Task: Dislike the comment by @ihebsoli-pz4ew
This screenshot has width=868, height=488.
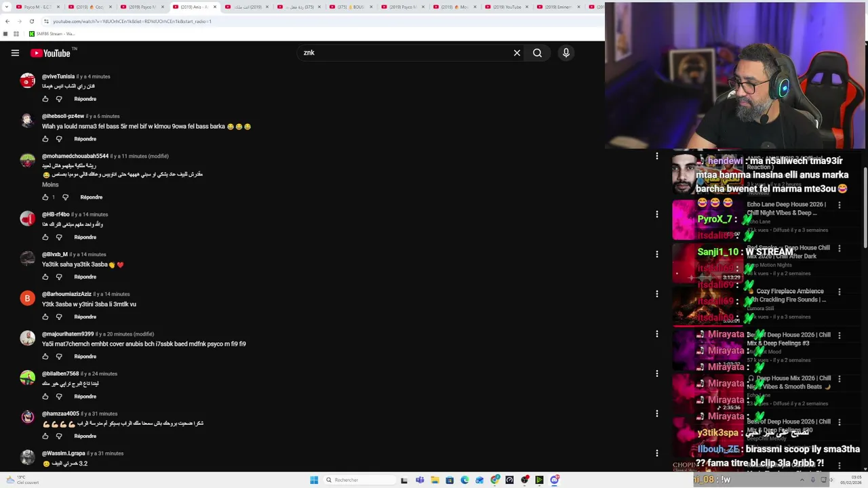Action: coord(59,139)
